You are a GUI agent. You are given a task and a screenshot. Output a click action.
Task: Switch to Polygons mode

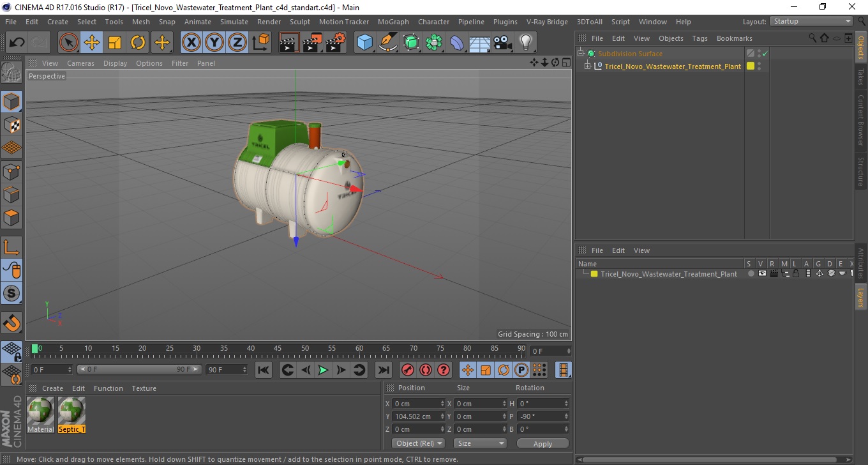point(11,217)
